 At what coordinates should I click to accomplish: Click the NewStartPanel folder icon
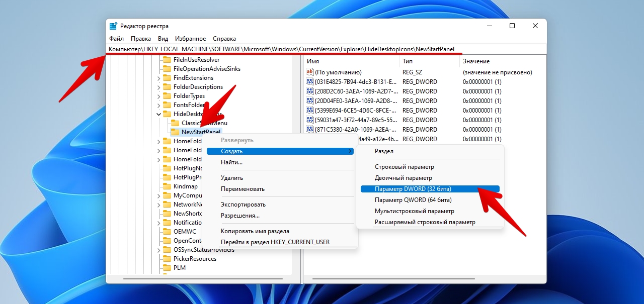coord(175,132)
